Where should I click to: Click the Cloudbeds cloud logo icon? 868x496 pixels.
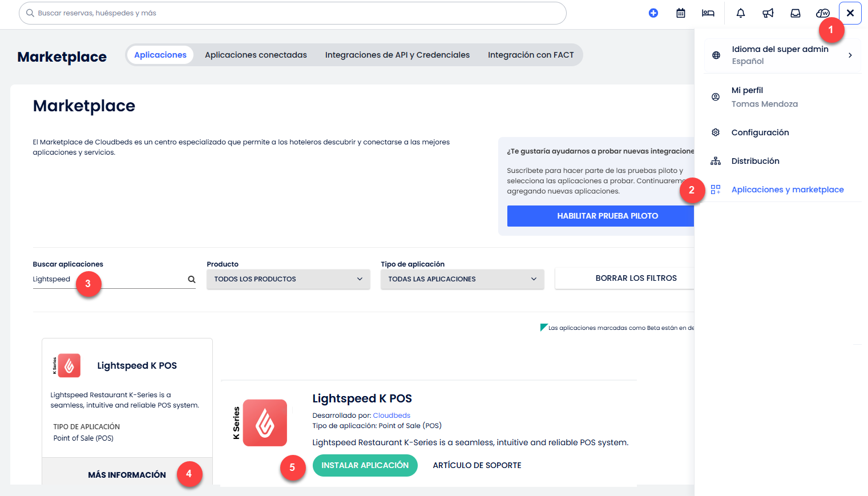tap(823, 13)
